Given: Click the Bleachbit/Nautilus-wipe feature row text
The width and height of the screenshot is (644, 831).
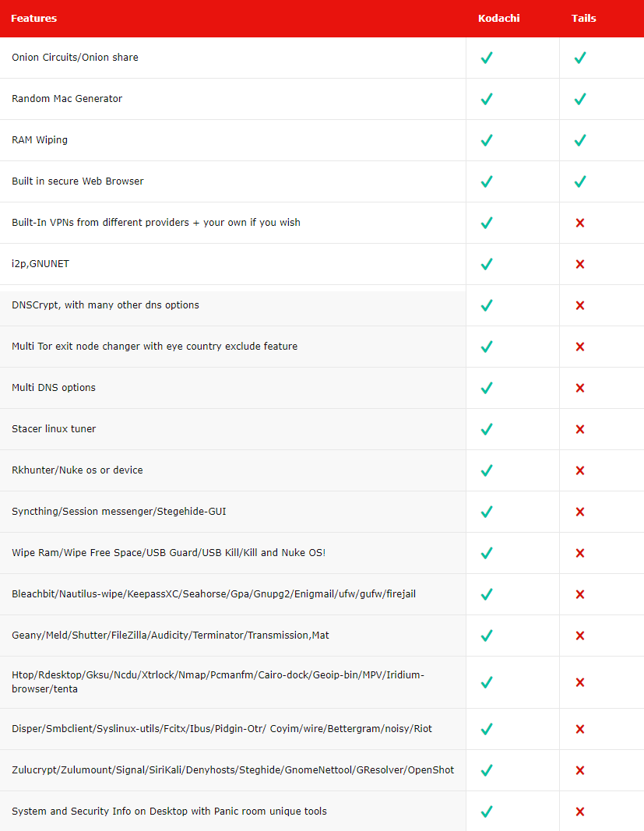Looking at the screenshot, I should pyautogui.click(x=213, y=594).
